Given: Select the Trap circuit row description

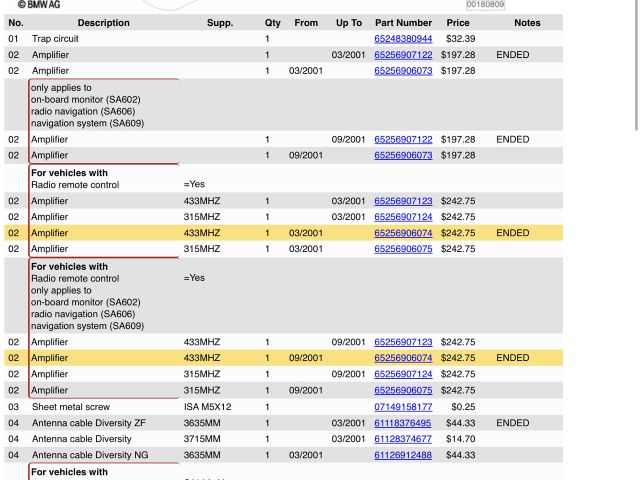Looking at the screenshot, I should (55, 39).
